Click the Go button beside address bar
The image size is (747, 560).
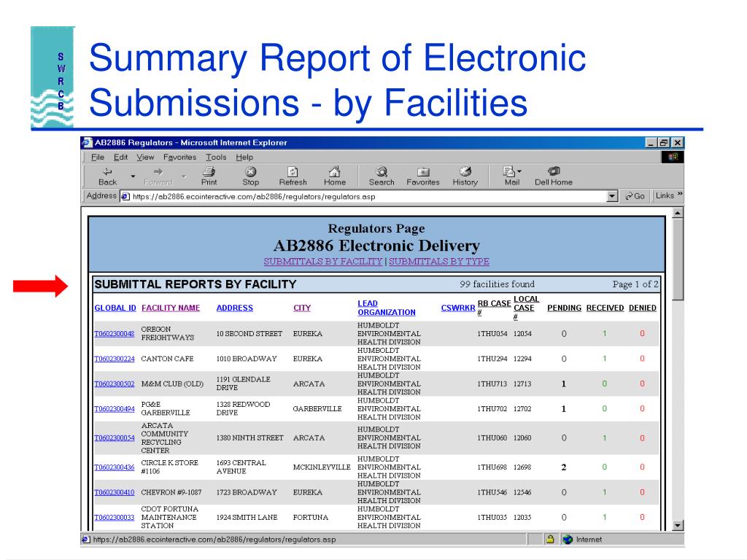(635, 195)
